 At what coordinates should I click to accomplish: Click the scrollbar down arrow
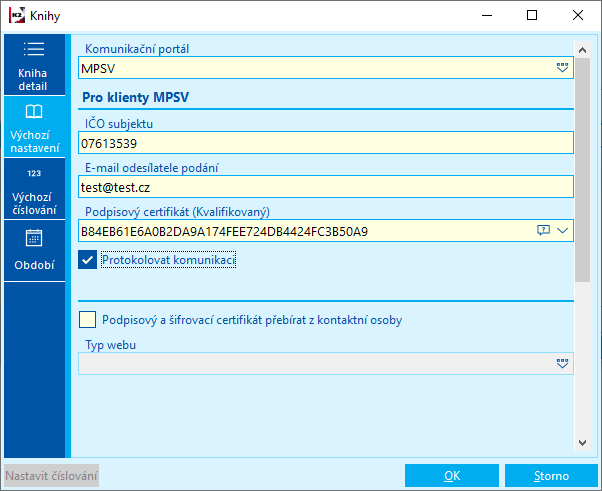[582, 443]
